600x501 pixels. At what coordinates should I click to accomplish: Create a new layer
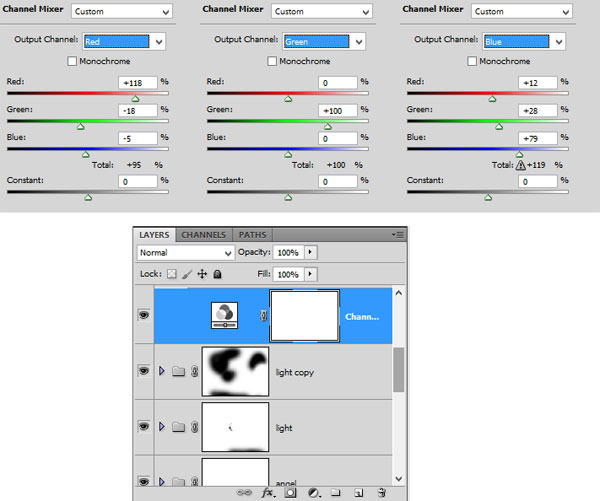(359, 493)
